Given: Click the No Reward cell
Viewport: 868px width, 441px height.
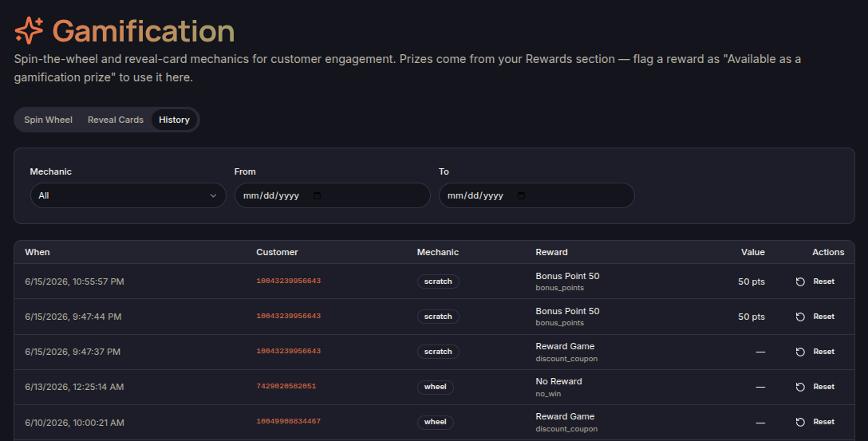Looking at the screenshot, I should click(558, 381).
